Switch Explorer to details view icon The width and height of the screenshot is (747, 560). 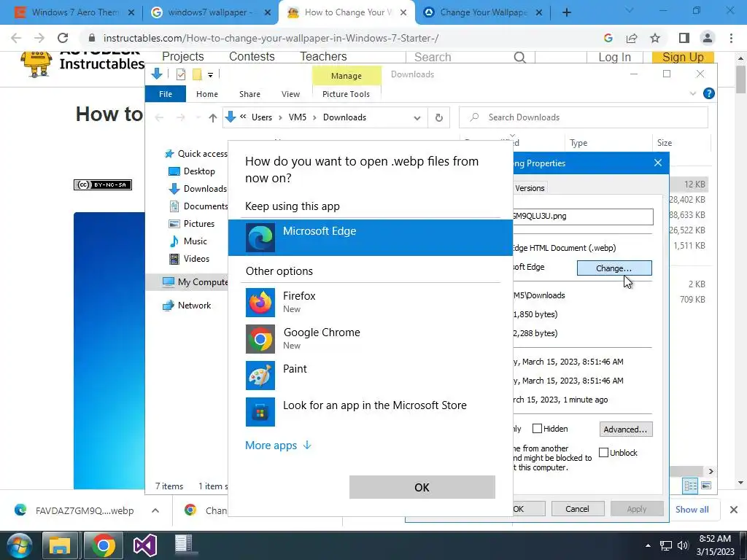tap(690, 485)
